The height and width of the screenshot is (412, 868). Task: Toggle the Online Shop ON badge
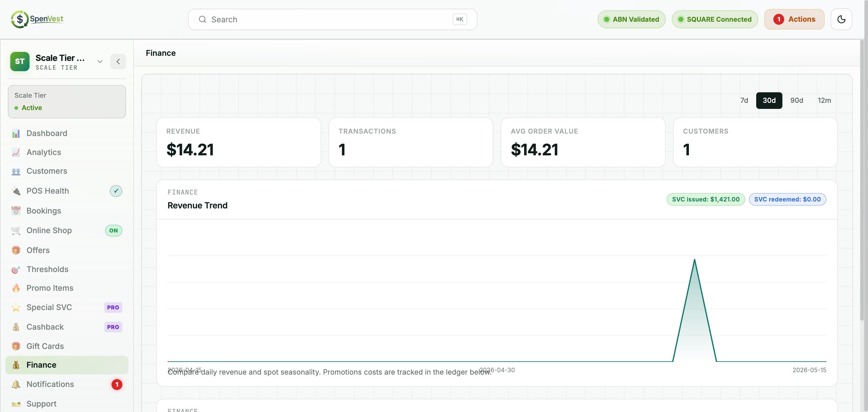(x=114, y=231)
